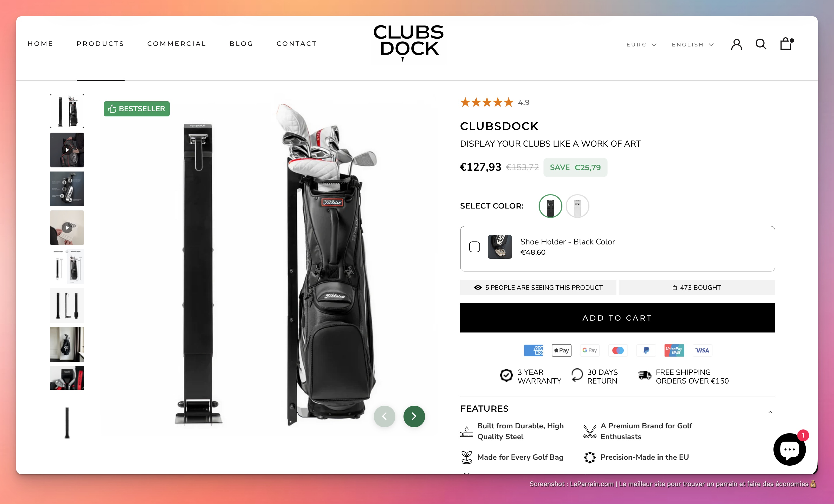Viewport: 834px width, 504px height.
Task: Open the shopping bag cart icon
Action: 786,44
